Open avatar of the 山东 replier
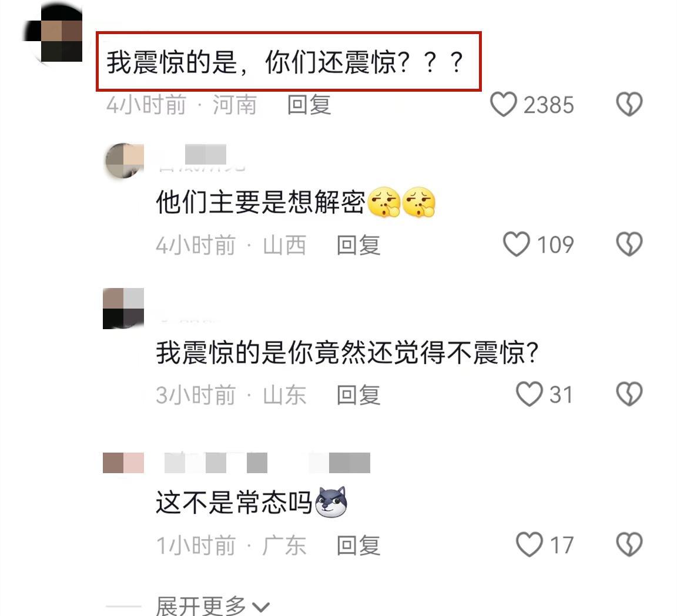Screen dimensions: 677x616 123,309
